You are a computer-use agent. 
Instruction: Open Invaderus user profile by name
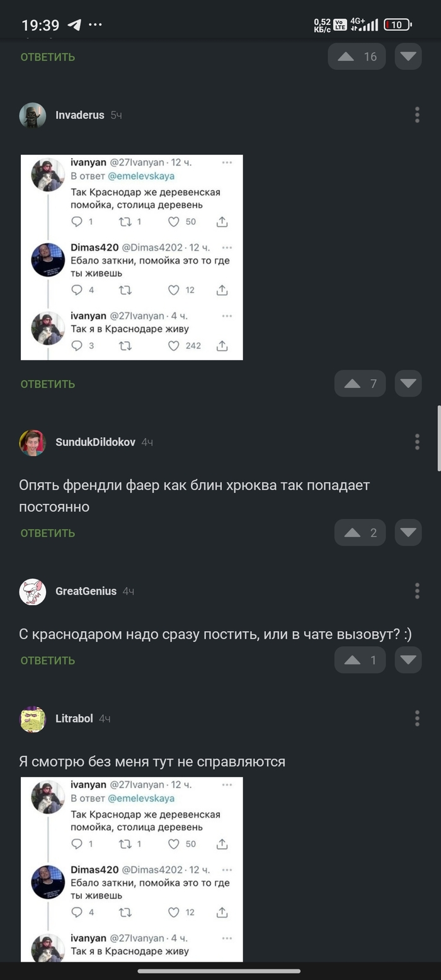pos(80,115)
